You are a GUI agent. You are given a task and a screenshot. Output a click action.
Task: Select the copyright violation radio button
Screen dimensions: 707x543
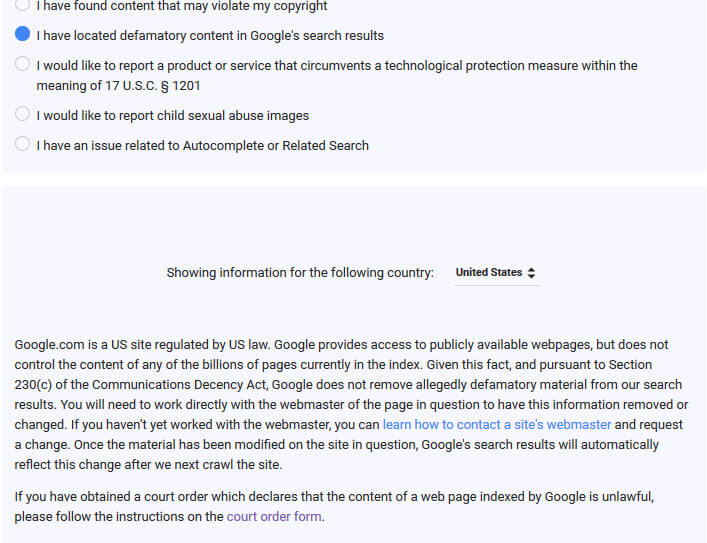click(x=22, y=5)
